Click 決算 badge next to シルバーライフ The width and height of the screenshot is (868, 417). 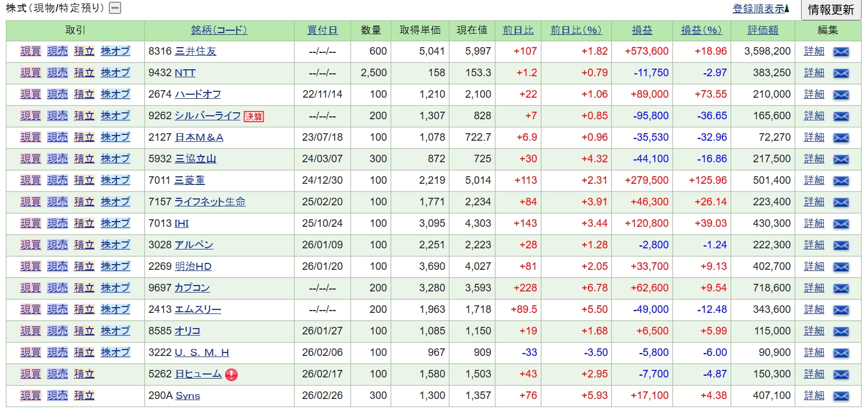(254, 116)
